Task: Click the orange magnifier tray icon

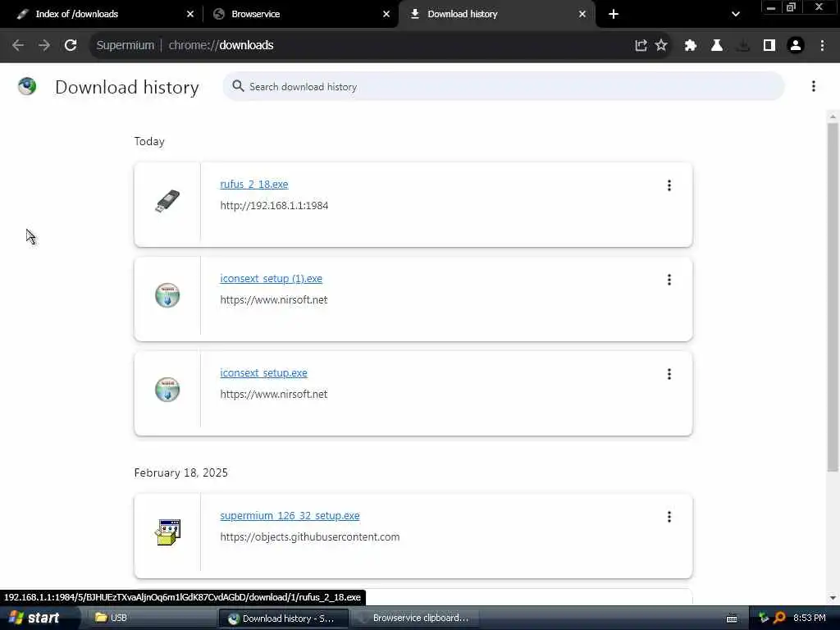Action: (779, 618)
